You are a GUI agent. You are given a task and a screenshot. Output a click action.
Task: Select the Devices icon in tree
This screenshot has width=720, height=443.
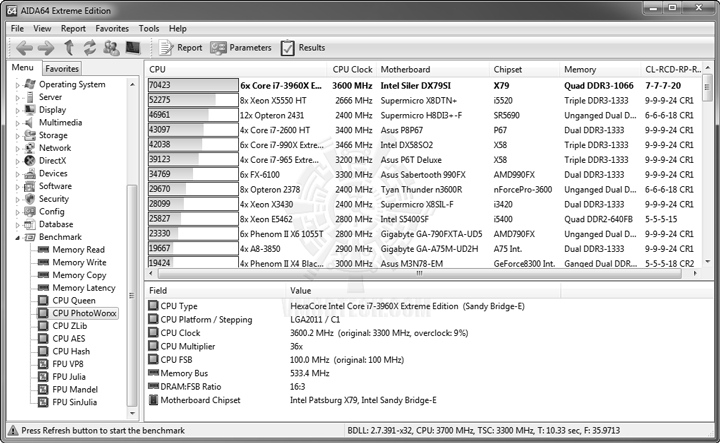click(30, 174)
